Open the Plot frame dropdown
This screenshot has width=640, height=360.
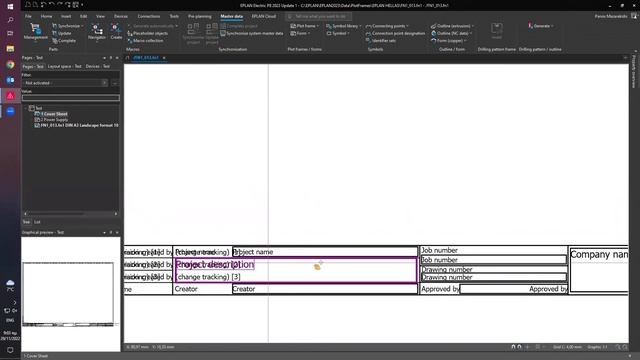(x=304, y=26)
